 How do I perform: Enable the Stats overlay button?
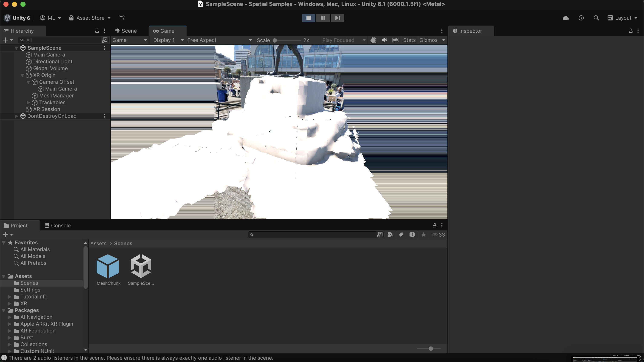coord(409,40)
